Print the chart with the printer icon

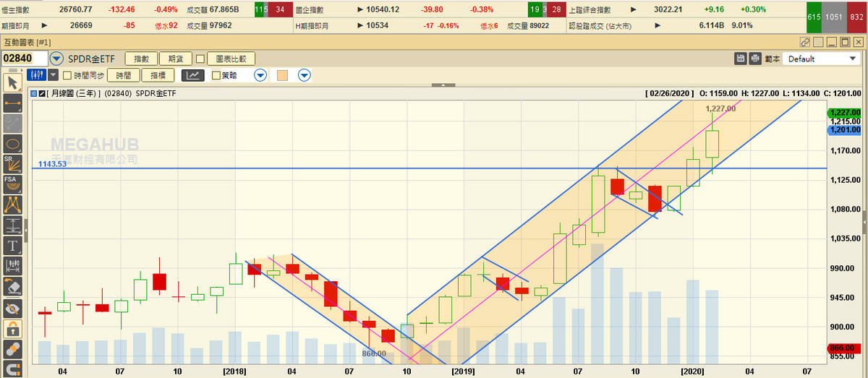(x=755, y=59)
